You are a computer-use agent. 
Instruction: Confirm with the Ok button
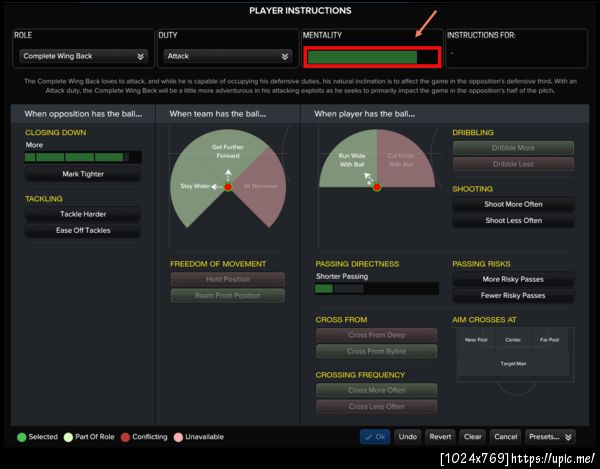[x=375, y=437]
